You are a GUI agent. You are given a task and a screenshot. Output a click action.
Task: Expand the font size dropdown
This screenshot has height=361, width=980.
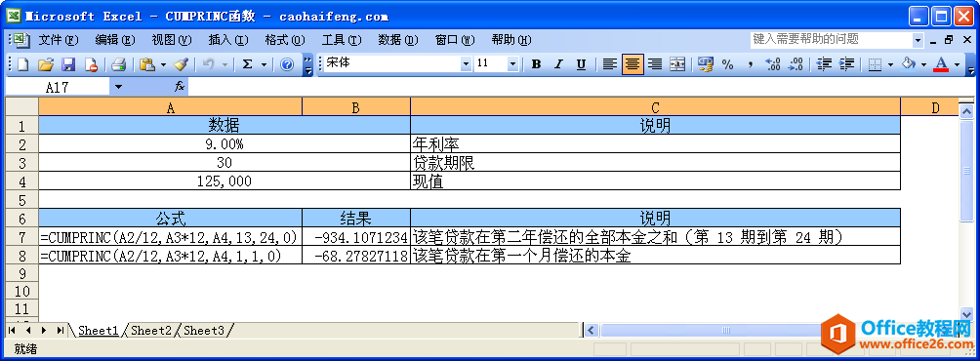pos(512,64)
